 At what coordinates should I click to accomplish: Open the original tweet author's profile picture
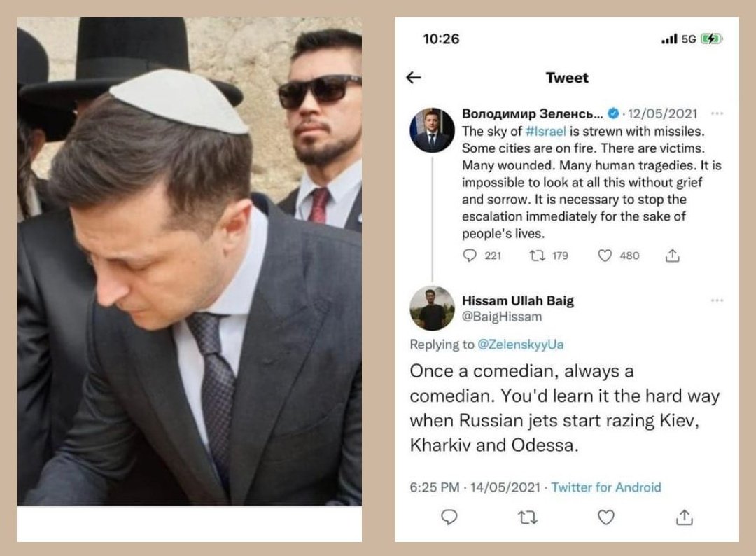[430, 130]
